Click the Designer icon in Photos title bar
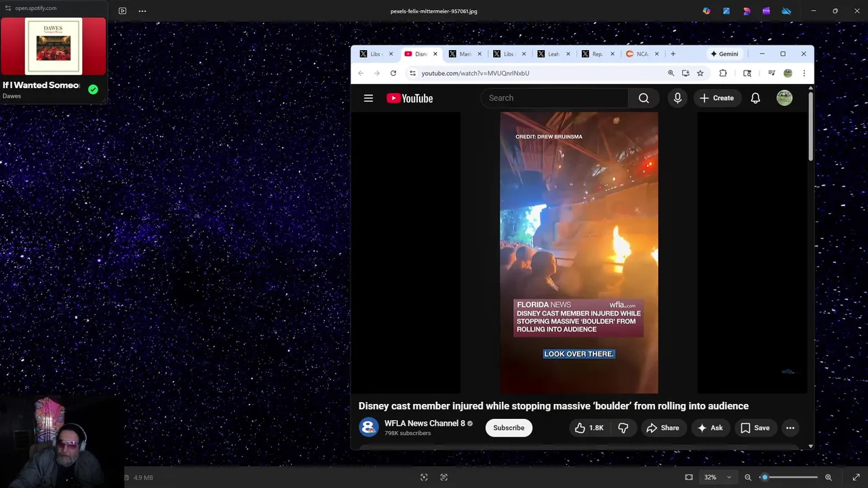 pos(747,11)
